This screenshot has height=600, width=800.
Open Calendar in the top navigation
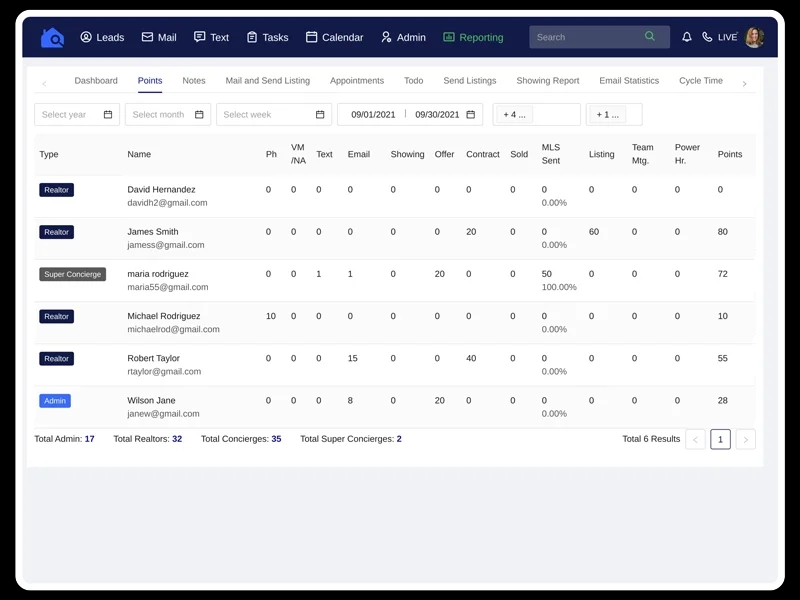pyautogui.click(x=334, y=37)
